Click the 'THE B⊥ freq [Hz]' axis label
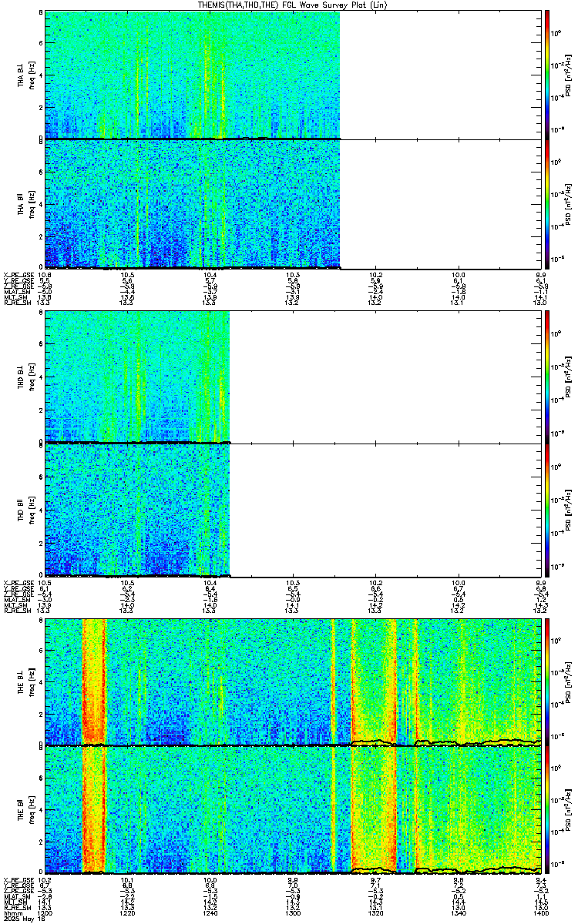 point(27,682)
